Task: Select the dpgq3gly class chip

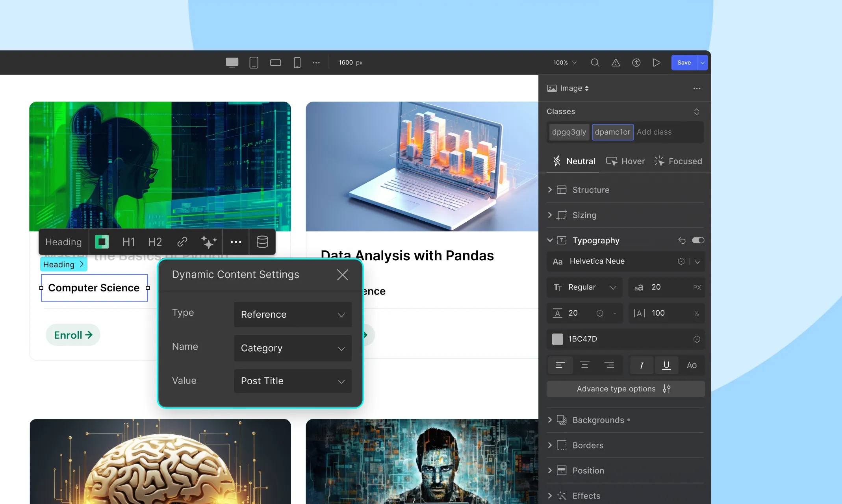Action: tap(569, 132)
